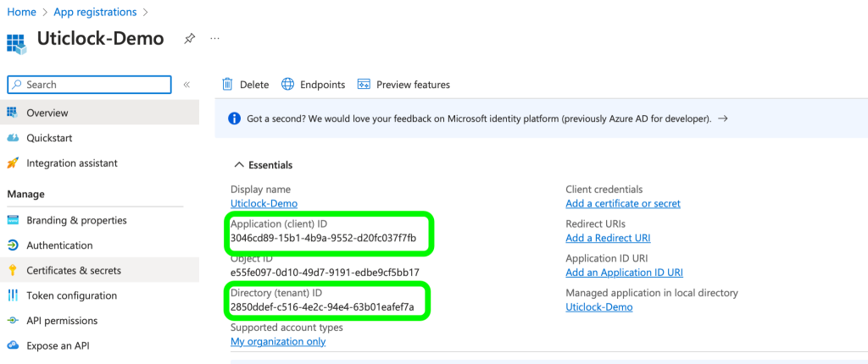
Task: Click the Preview features icon
Action: pos(364,85)
